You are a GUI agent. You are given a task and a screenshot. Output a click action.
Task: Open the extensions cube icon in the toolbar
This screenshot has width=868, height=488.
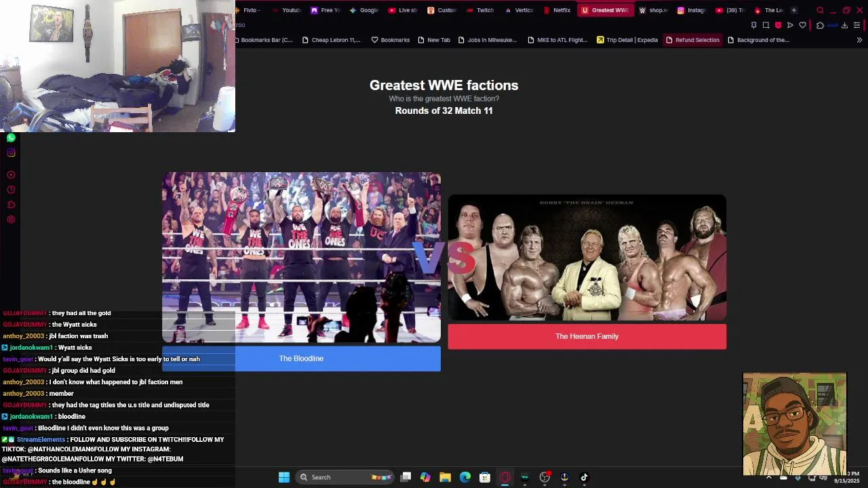point(820,25)
